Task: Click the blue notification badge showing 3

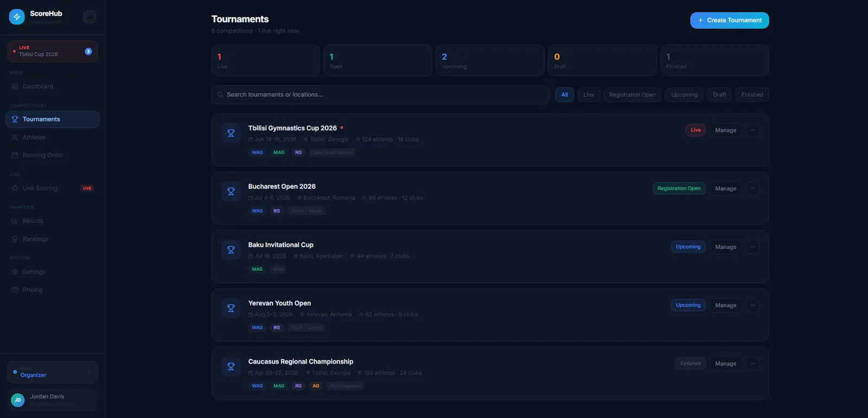Action: pyautogui.click(x=88, y=51)
